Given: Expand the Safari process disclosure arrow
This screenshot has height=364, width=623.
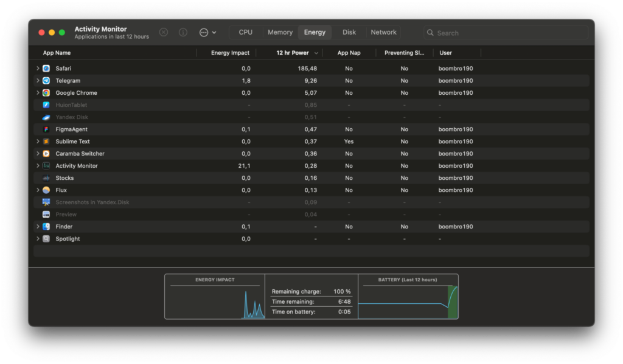Looking at the screenshot, I should (38, 69).
